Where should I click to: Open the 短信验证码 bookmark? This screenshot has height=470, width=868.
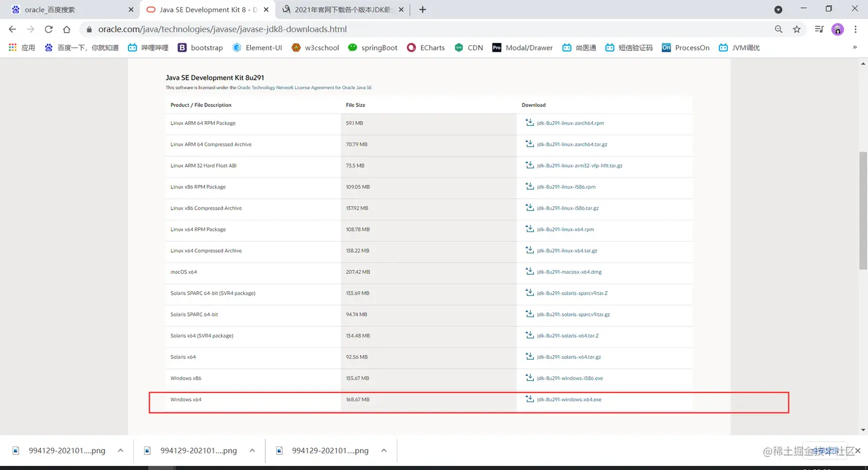629,48
